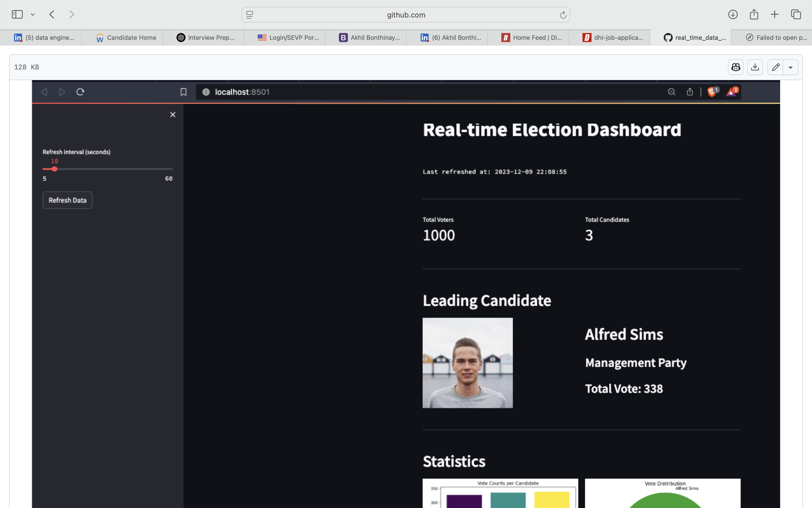
Task: Click the Statistics section heading
Action: 454,461
